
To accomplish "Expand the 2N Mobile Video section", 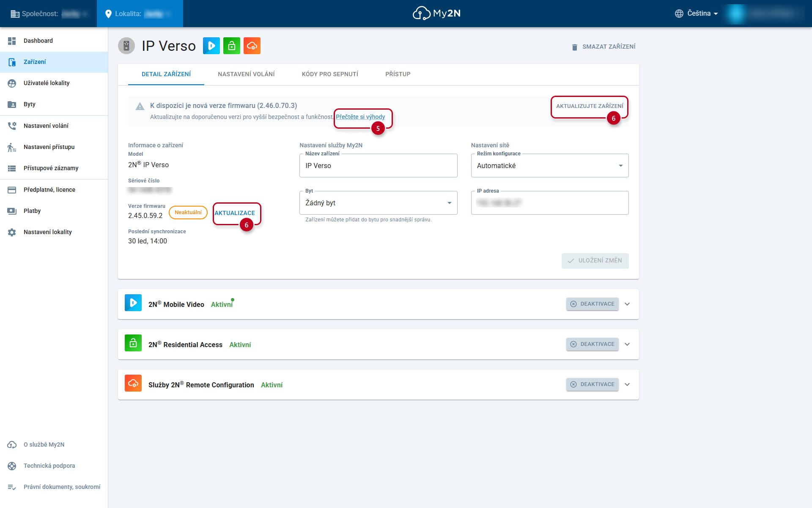I will pos(627,304).
